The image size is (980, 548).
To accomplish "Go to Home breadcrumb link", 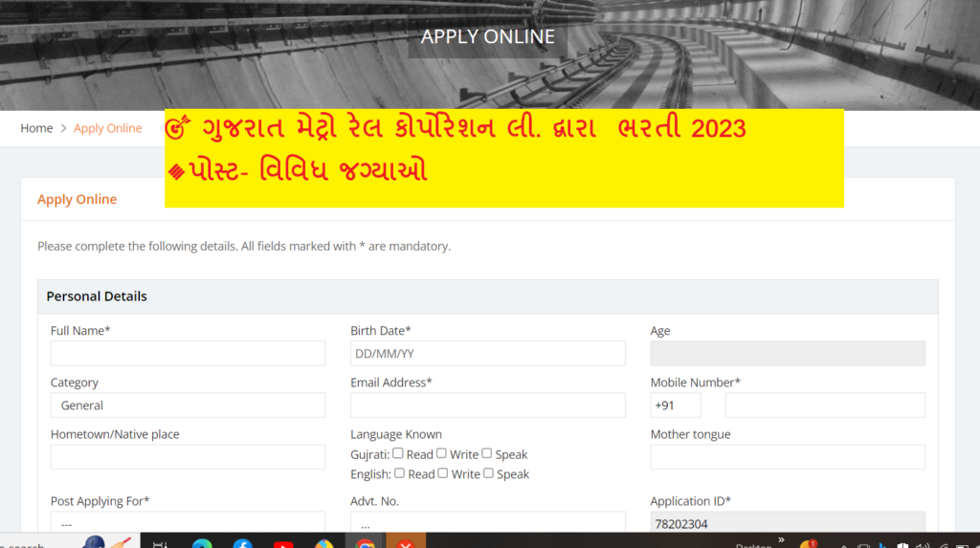I will [36, 128].
